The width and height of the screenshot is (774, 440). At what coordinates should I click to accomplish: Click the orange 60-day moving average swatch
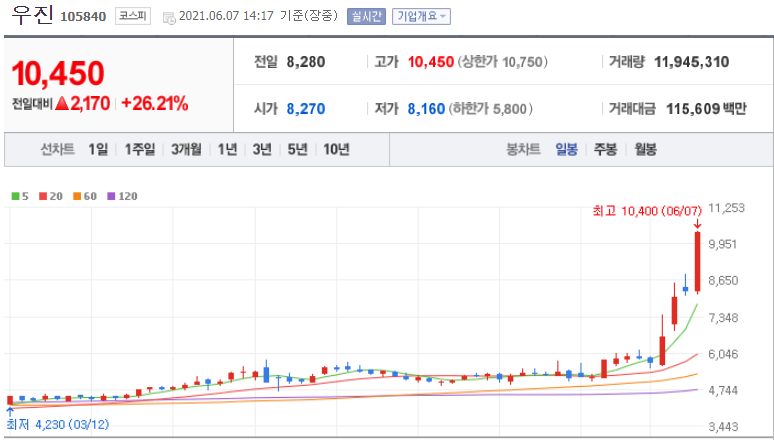(77, 196)
